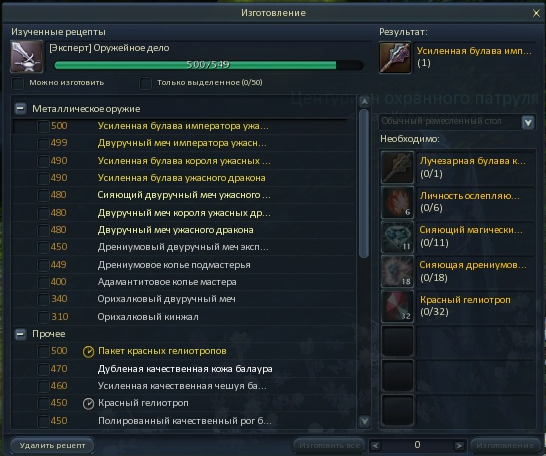Collapse the Прочее category

pos(20,334)
